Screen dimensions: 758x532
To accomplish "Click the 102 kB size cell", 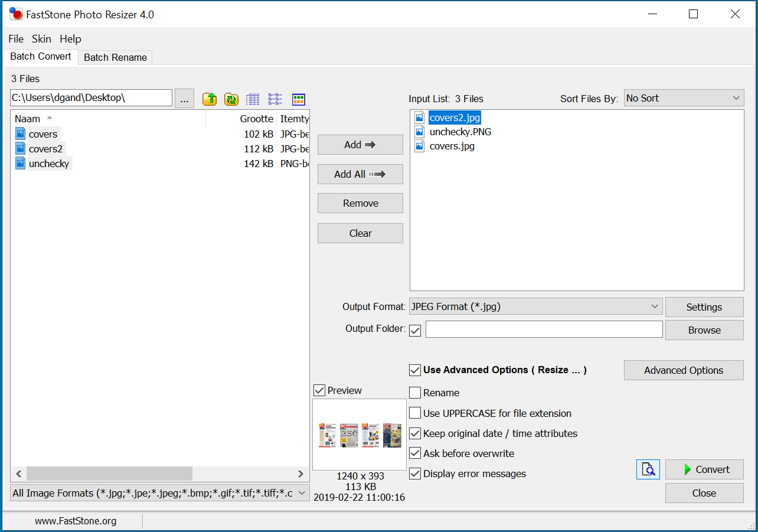I will coord(259,134).
